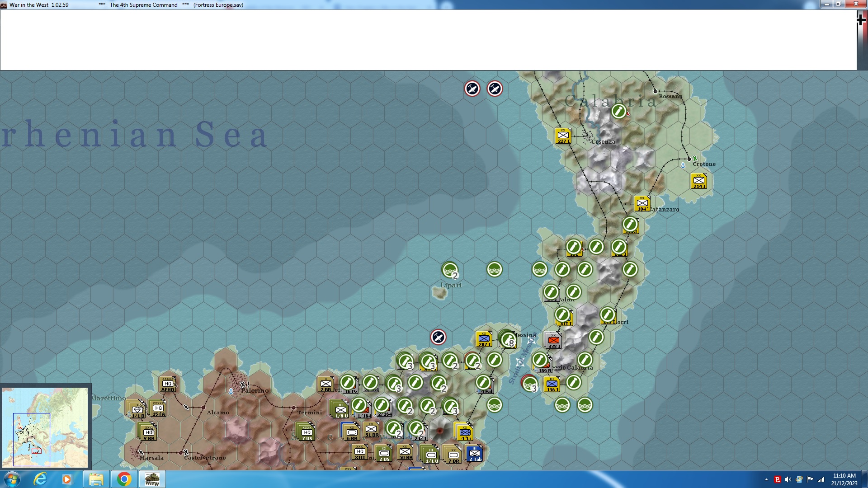Click the XIII corps HQ counter
This screenshot has width=868, height=488.
(360, 452)
